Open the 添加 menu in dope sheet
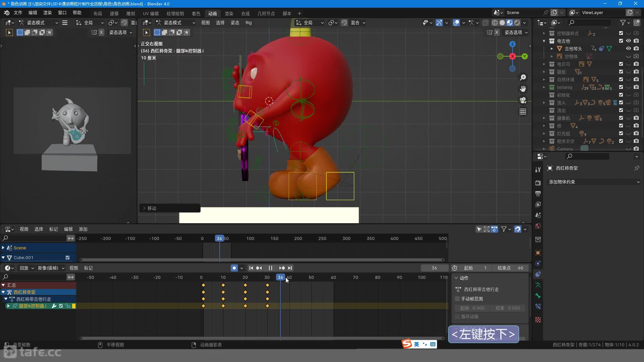644x362 pixels. coord(83,229)
